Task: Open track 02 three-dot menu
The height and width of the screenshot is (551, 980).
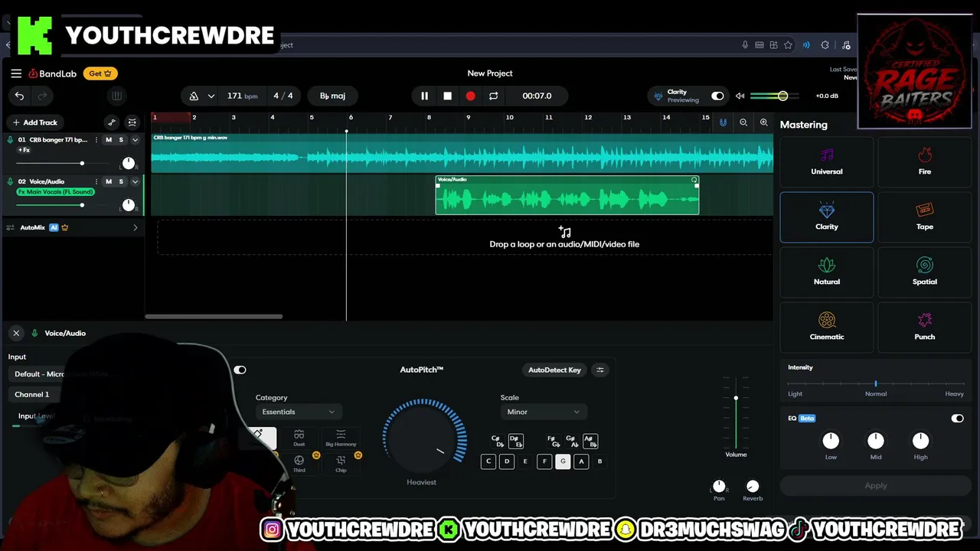Action: 96,181
